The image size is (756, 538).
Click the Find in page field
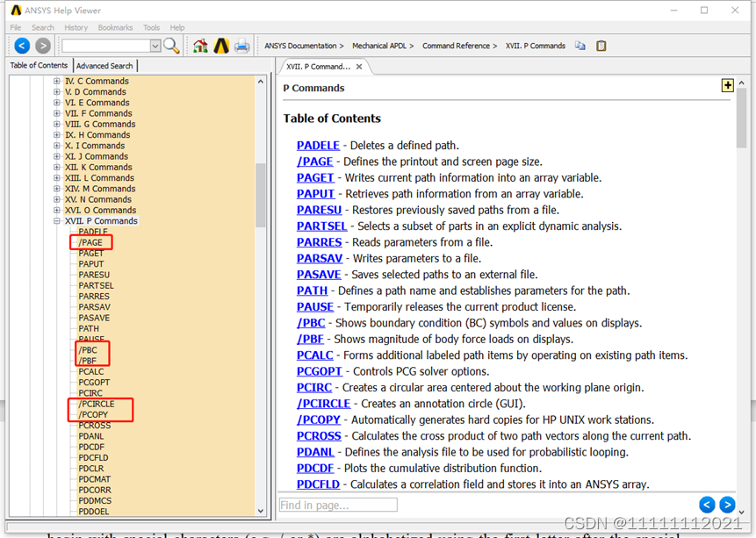(x=338, y=505)
